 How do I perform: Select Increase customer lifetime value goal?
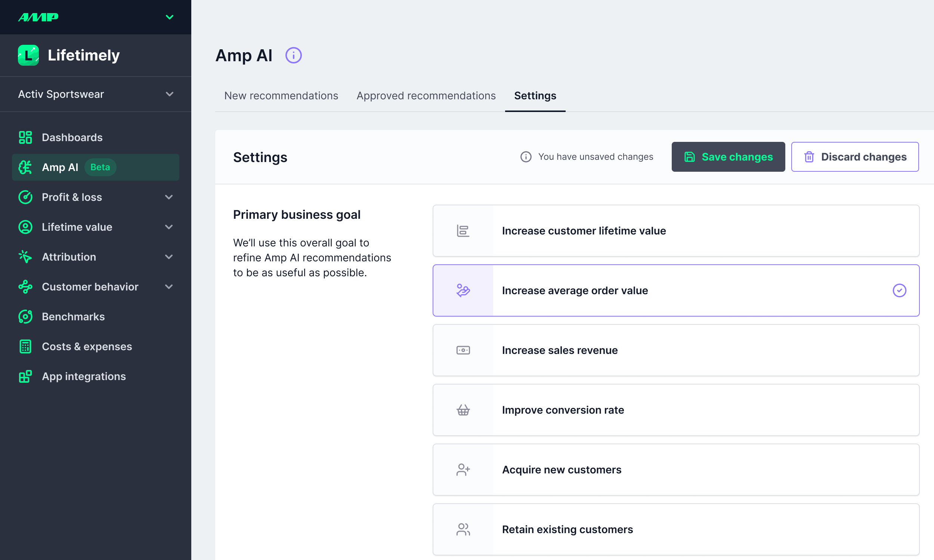675,231
